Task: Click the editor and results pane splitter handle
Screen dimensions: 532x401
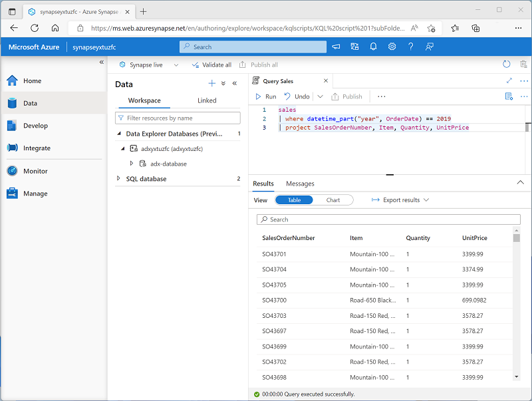Action: (390, 175)
